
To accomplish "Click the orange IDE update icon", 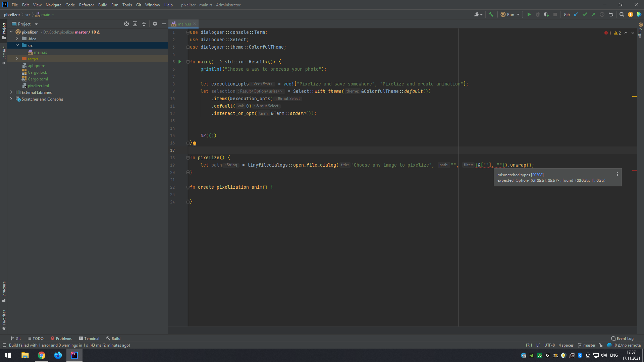I will tap(631, 14).
